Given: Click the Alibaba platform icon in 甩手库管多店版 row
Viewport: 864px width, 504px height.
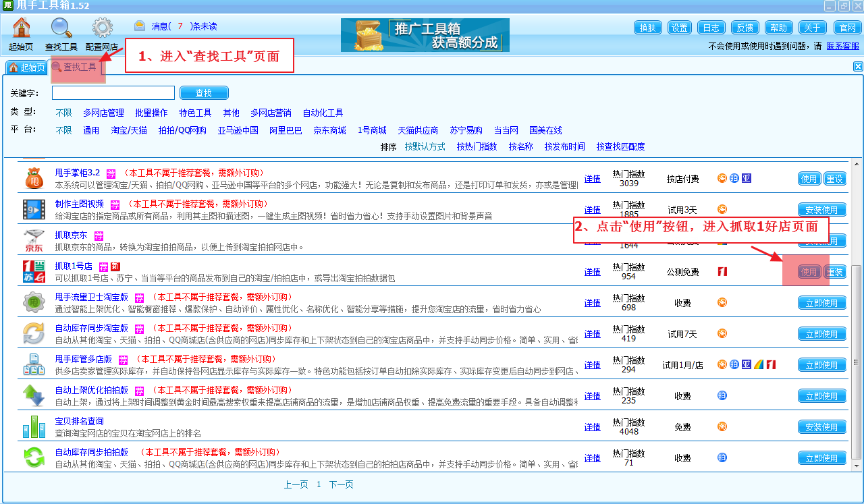Looking at the screenshot, I should pos(758,364).
